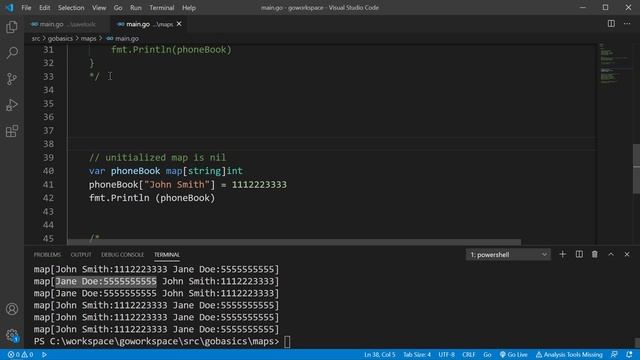Select the Terminal panel tab
Screen dimensions: 640x360
click(167, 255)
